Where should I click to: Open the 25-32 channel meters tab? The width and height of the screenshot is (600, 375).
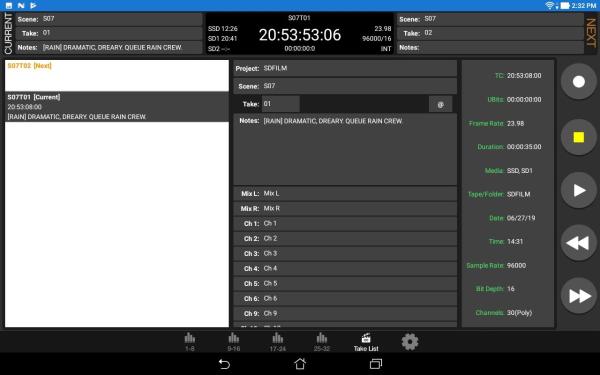[322, 342]
